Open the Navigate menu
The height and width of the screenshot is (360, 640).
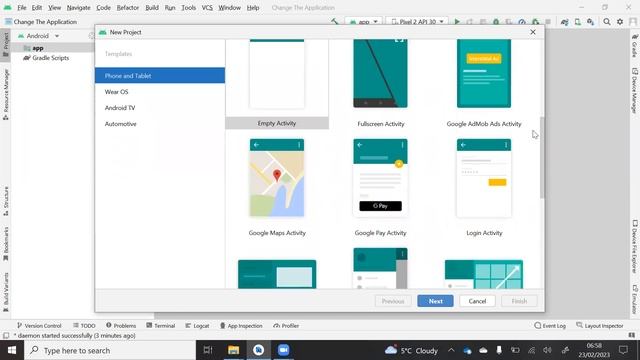78,7
